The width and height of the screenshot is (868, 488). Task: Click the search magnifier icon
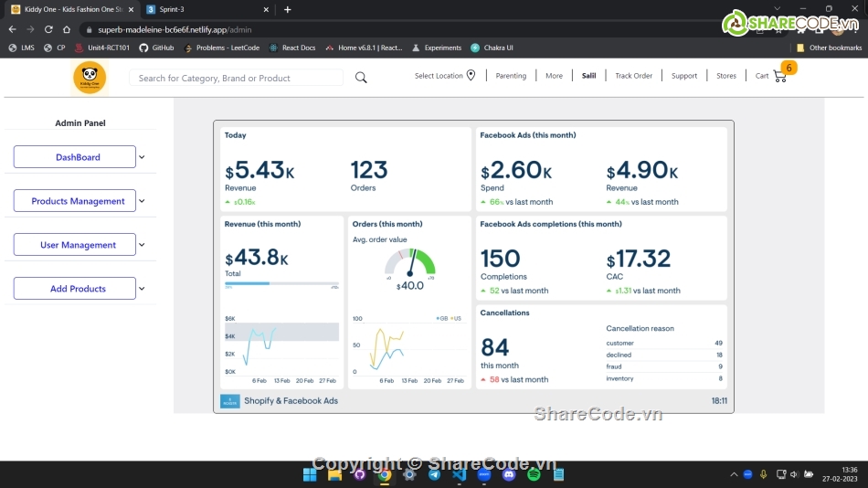(x=361, y=78)
